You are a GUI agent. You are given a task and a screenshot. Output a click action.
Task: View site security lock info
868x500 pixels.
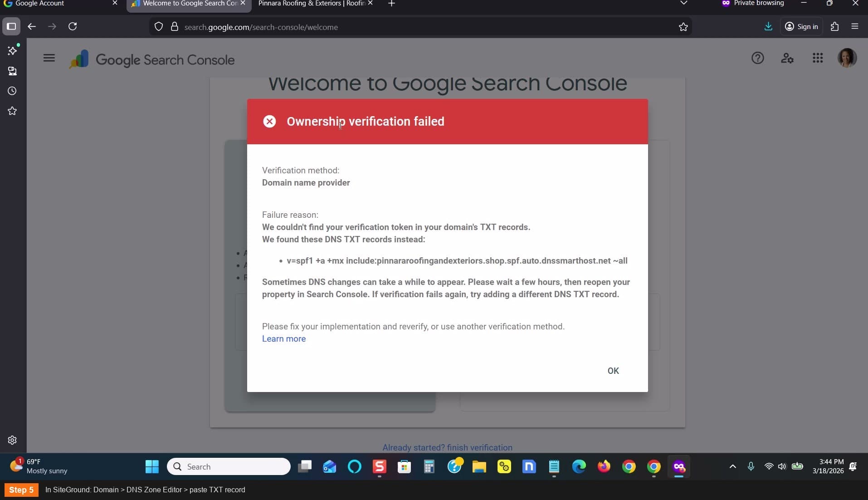pos(174,27)
